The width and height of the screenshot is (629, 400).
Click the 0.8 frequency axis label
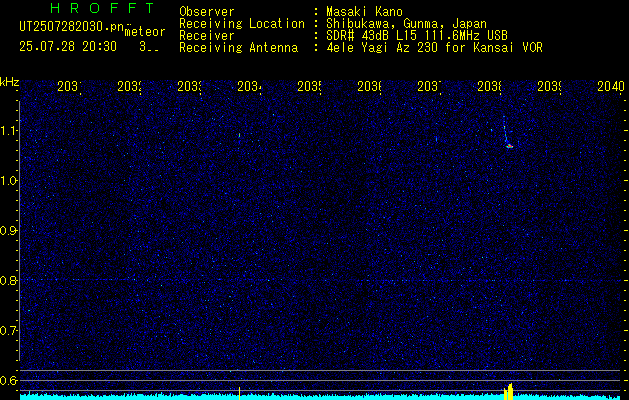(x=8, y=280)
